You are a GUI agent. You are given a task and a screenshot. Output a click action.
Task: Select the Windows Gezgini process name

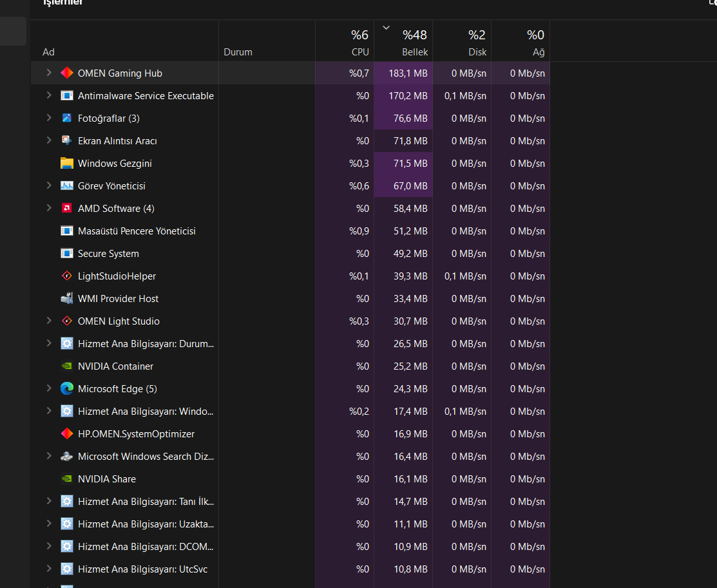[115, 163]
